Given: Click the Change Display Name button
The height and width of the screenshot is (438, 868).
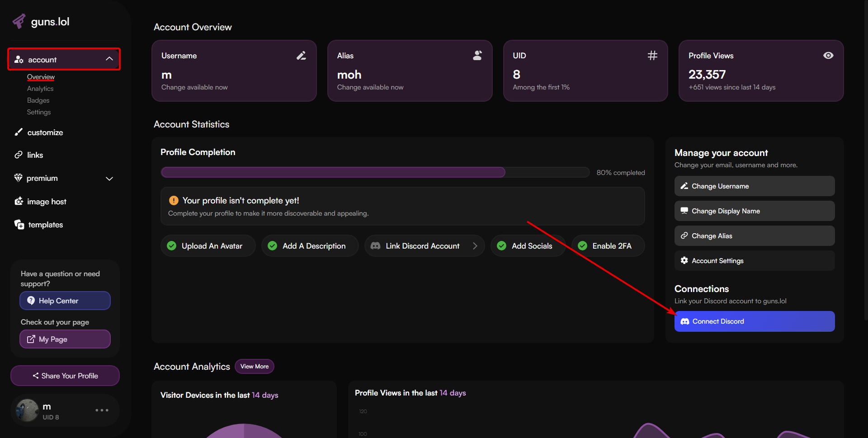Looking at the screenshot, I should [x=755, y=211].
